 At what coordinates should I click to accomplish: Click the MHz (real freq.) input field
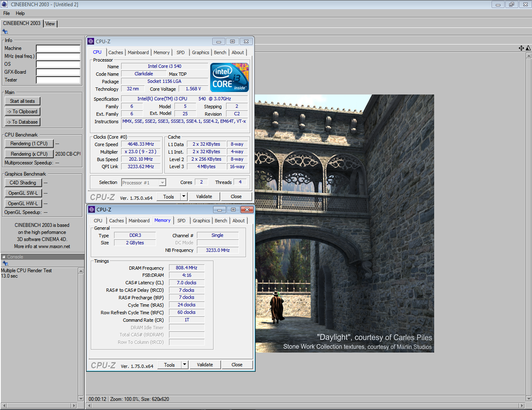point(58,56)
